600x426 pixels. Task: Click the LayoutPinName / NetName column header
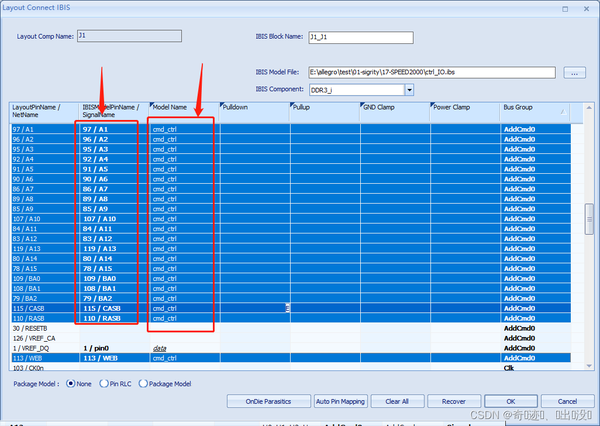tap(44, 112)
